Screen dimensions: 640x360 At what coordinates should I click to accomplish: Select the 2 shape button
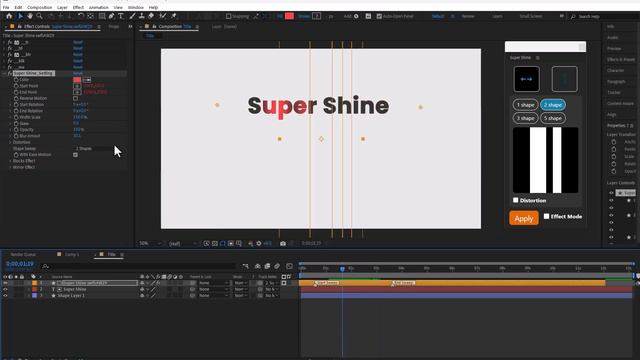[553, 105]
